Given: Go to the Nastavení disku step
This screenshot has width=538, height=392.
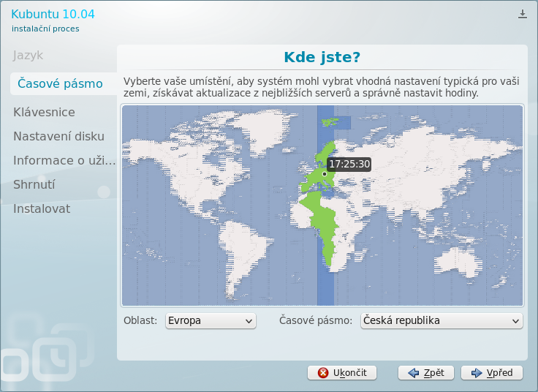Looking at the screenshot, I should (x=58, y=136).
